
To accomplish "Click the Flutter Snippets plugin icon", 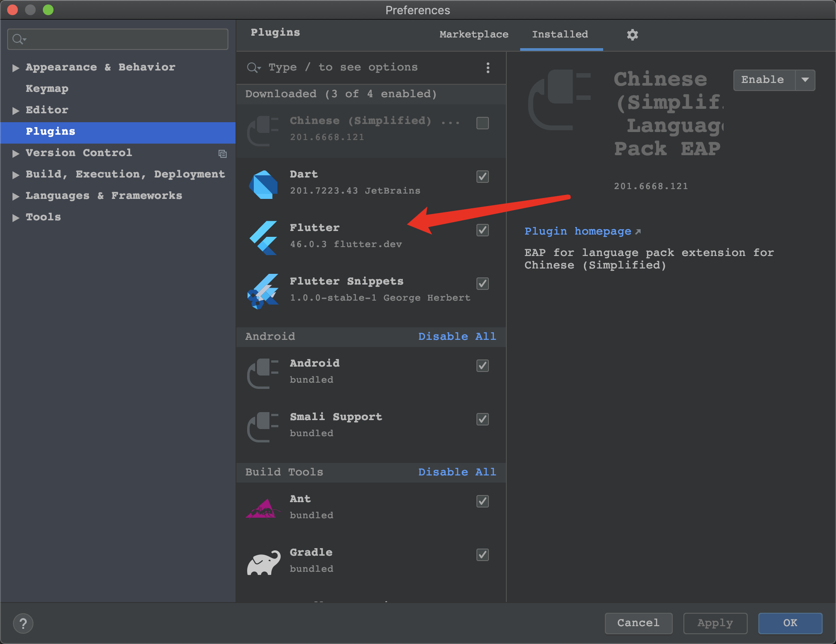I will tap(263, 292).
